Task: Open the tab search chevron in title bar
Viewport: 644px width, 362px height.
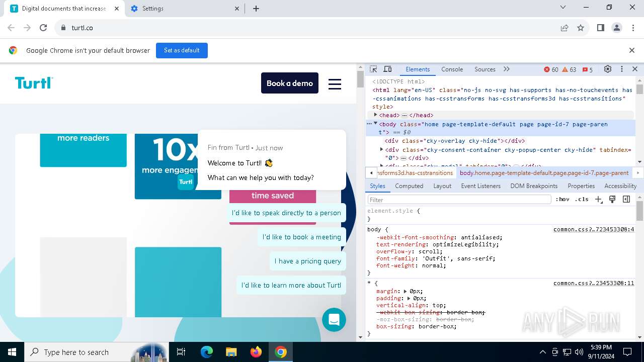Action: tap(563, 8)
